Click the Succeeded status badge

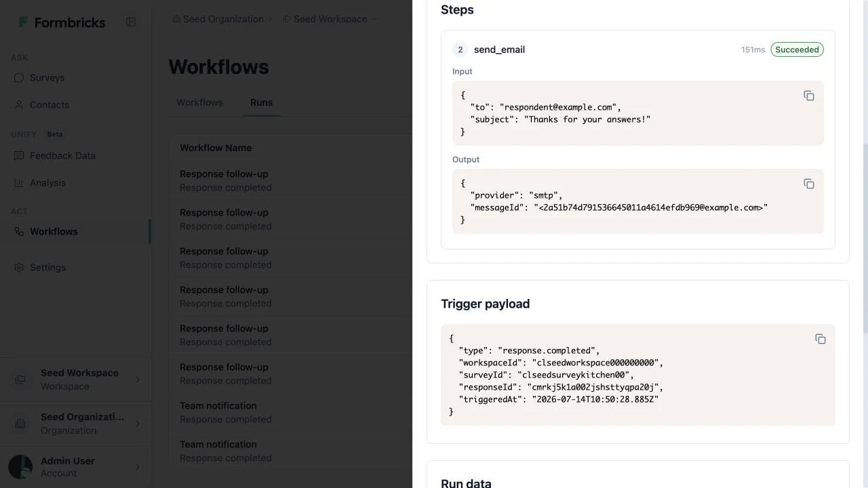click(x=797, y=49)
